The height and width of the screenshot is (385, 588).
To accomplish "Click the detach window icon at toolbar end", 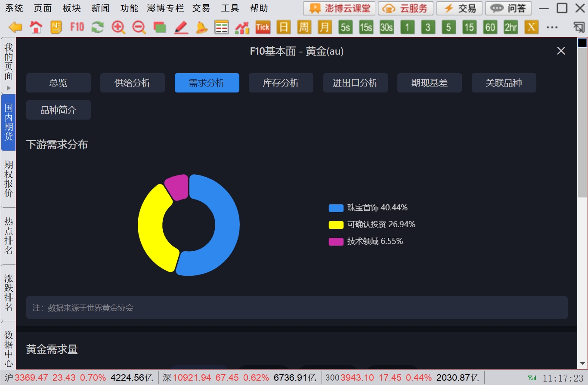I will (x=579, y=28).
